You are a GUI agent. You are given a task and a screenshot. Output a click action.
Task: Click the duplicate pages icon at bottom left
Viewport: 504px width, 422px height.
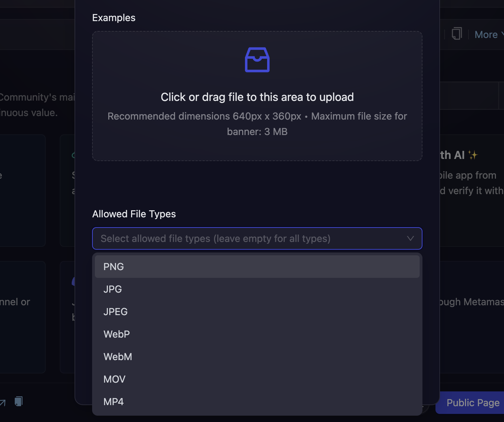pos(18,401)
